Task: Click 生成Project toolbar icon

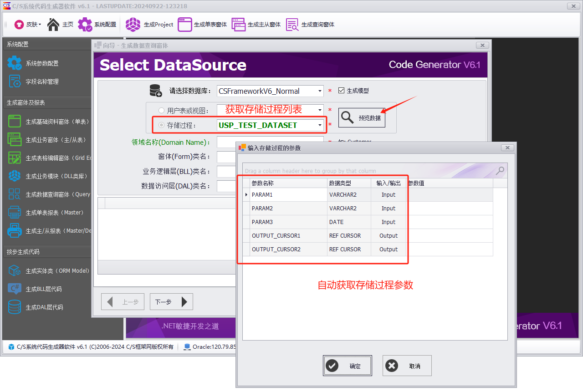Action: click(133, 25)
